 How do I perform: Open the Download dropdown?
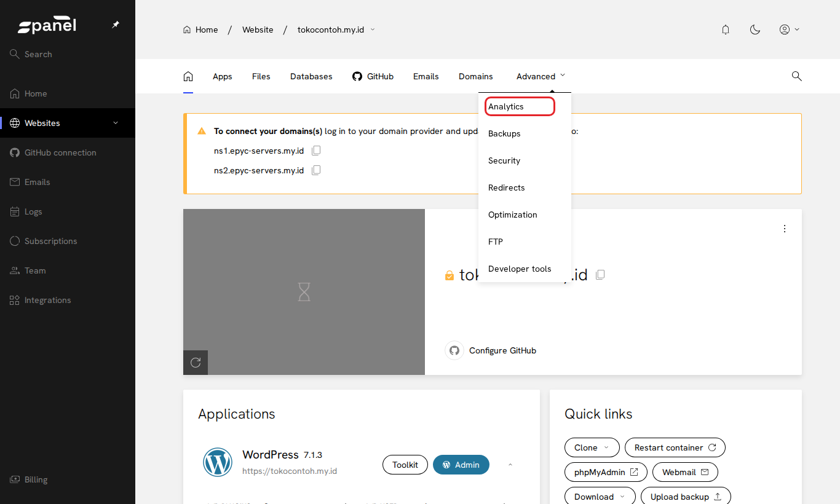point(600,497)
